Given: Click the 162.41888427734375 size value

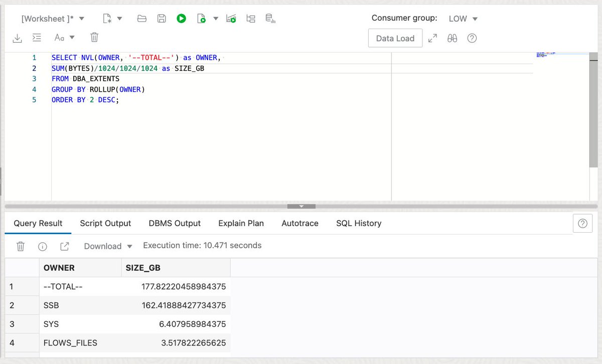Looking at the screenshot, I should point(183,305).
